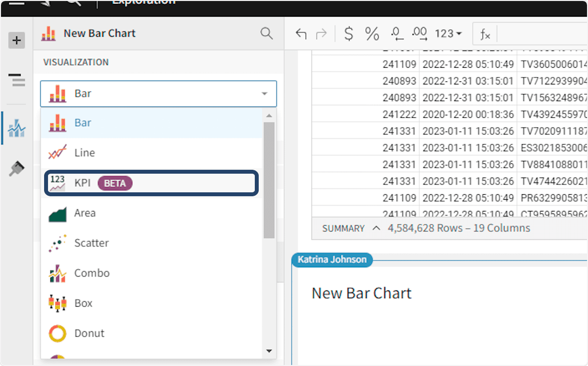The height and width of the screenshot is (366, 588).
Task: Click the undo arrow in toolbar
Action: tap(301, 34)
